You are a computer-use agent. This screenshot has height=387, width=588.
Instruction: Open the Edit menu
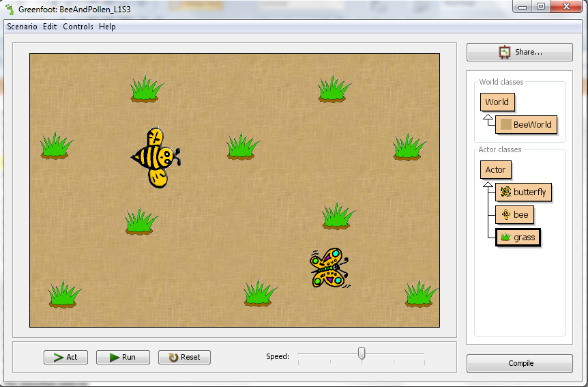[50, 27]
